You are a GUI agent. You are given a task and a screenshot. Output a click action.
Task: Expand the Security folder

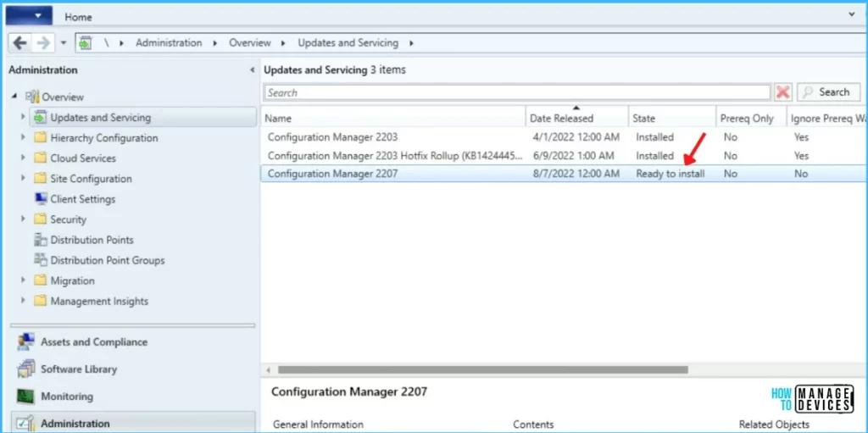point(23,219)
